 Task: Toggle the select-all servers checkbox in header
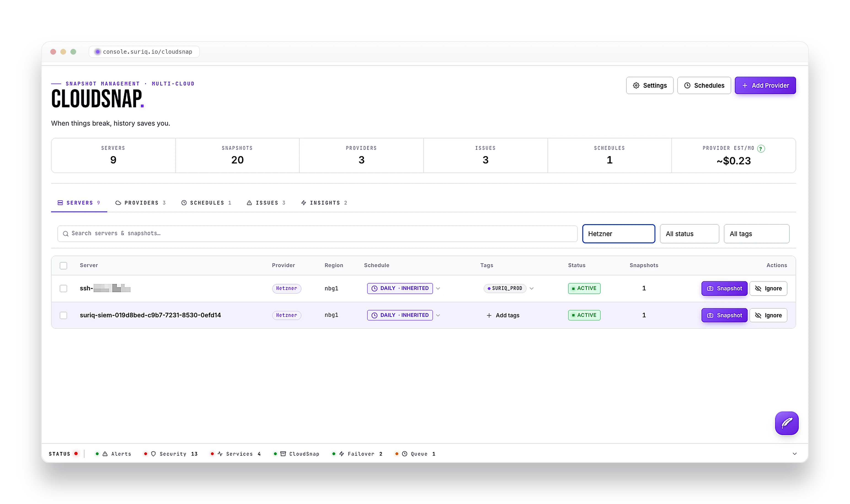coord(64,265)
